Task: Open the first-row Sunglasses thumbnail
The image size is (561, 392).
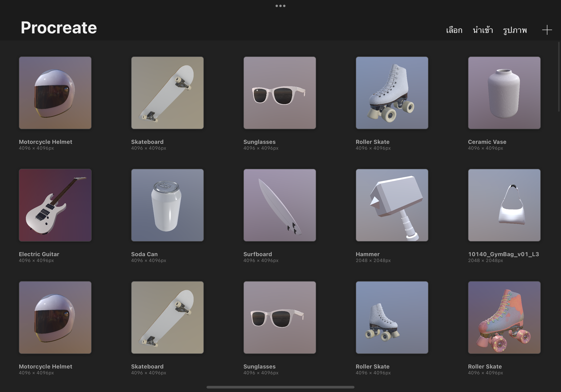Action: [280, 93]
